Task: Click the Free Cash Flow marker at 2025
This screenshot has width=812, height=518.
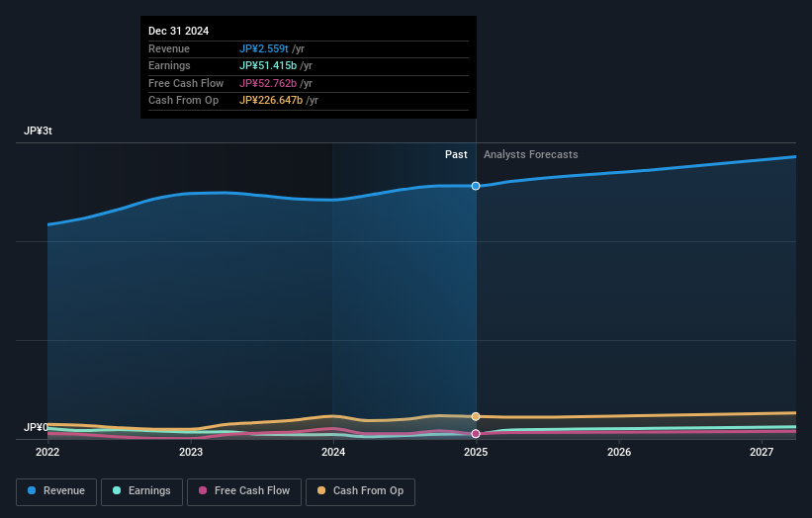Action: tap(476, 434)
